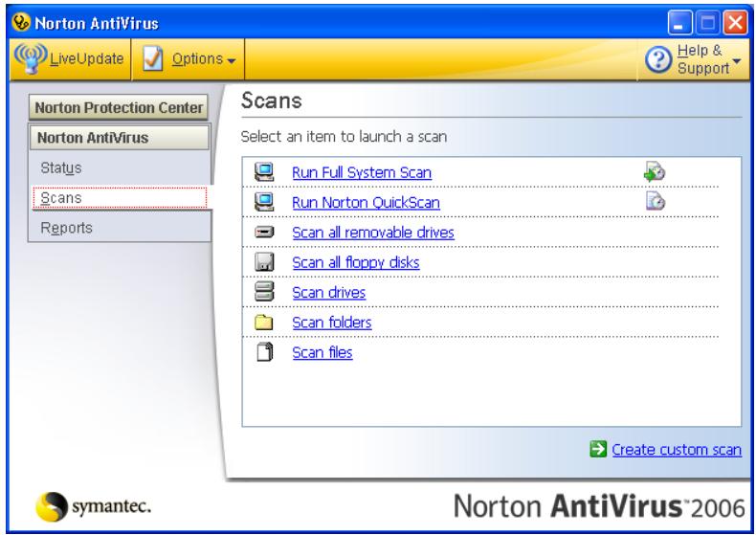Viewport: 756px width, 535px height.
Task: Click the Create custom scan link
Action: [677, 450]
